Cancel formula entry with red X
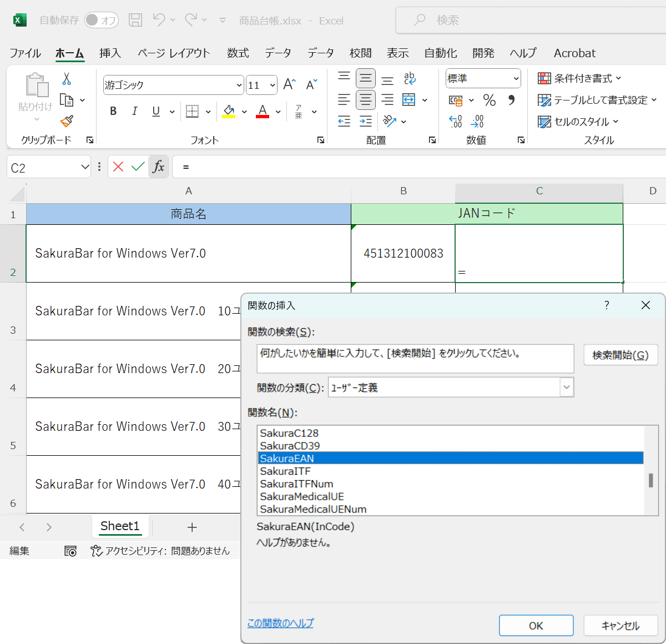 [118, 167]
